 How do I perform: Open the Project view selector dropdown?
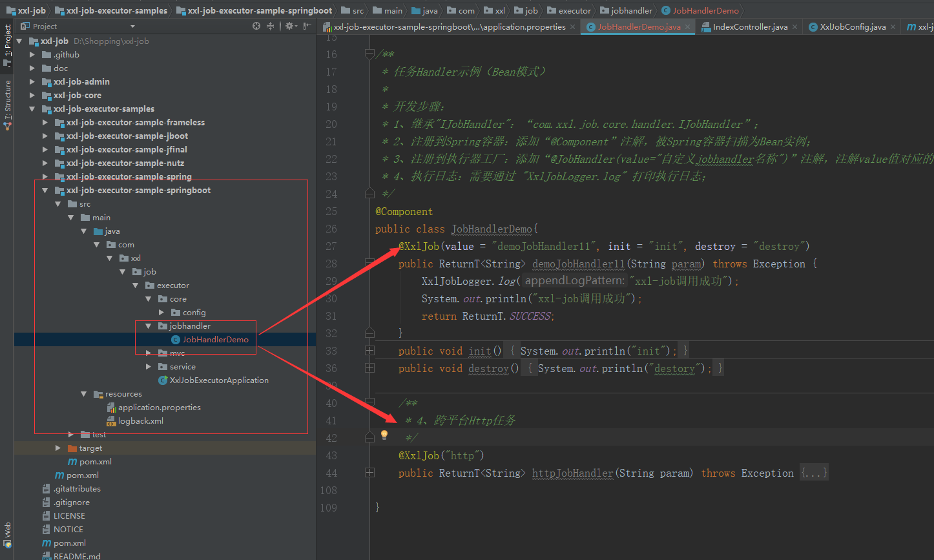pyautogui.click(x=132, y=26)
